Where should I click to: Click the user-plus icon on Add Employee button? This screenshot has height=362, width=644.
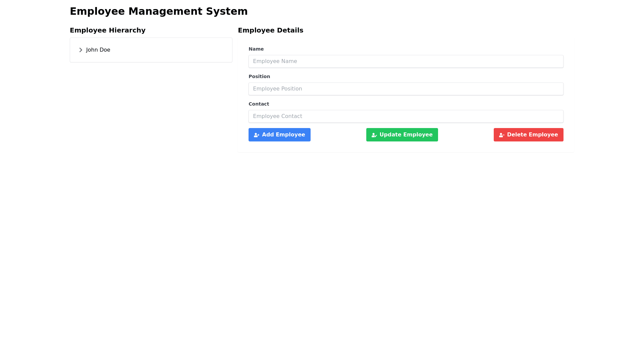(256, 135)
